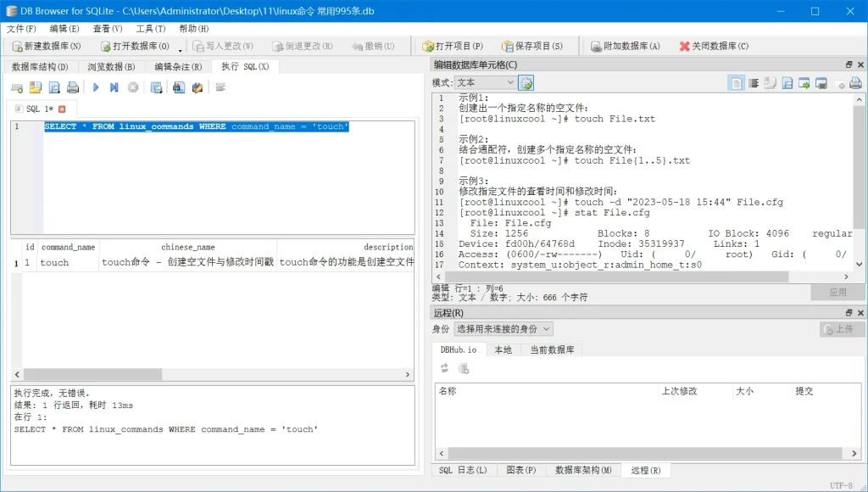This screenshot has width=868, height=492.
Task: Switch to 编辑杂注(R) tab
Action: coord(178,67)
